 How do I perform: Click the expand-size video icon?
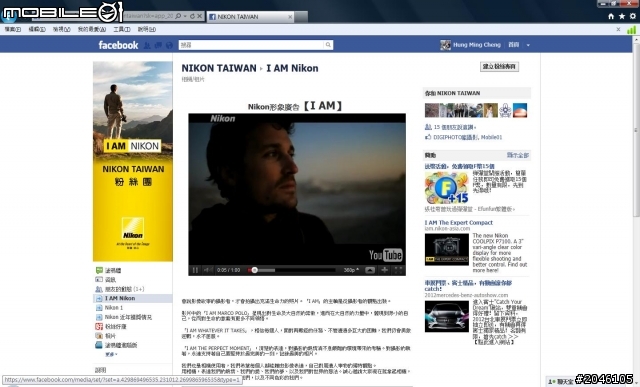click(x=370, y=270)
